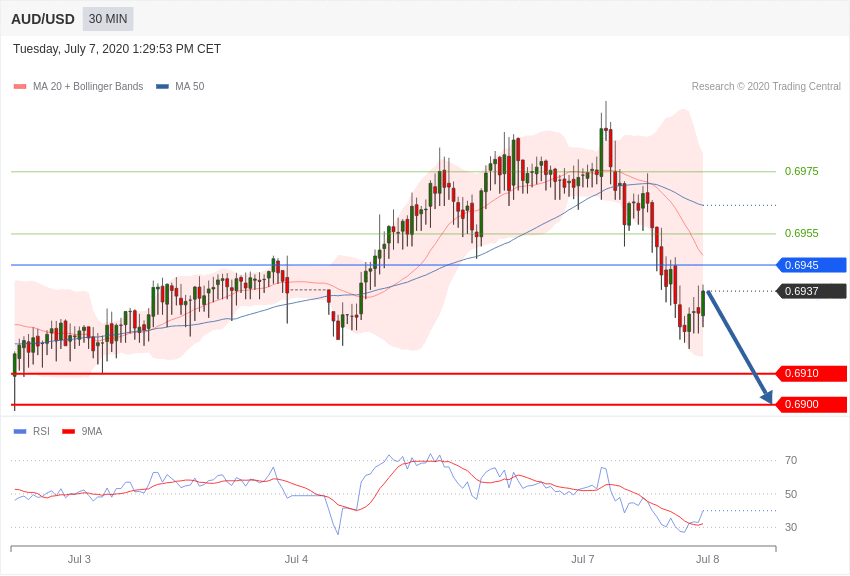Click the 0.6955 resistance level label
The width and height of the screenshot is (850, 576).
click(801, 233)
